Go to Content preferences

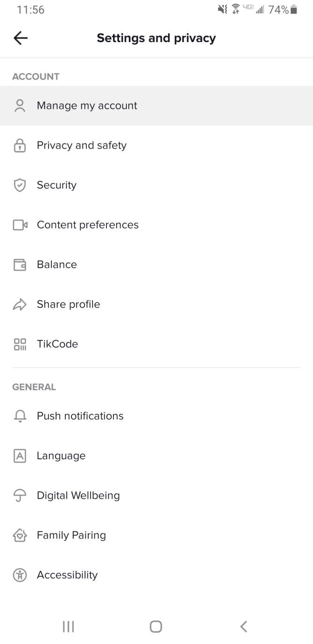click(x=88, y=225)
